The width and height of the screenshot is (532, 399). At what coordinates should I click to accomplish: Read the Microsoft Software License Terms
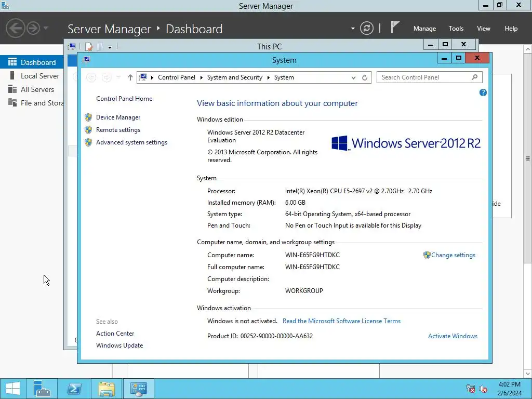coord(341,321)
